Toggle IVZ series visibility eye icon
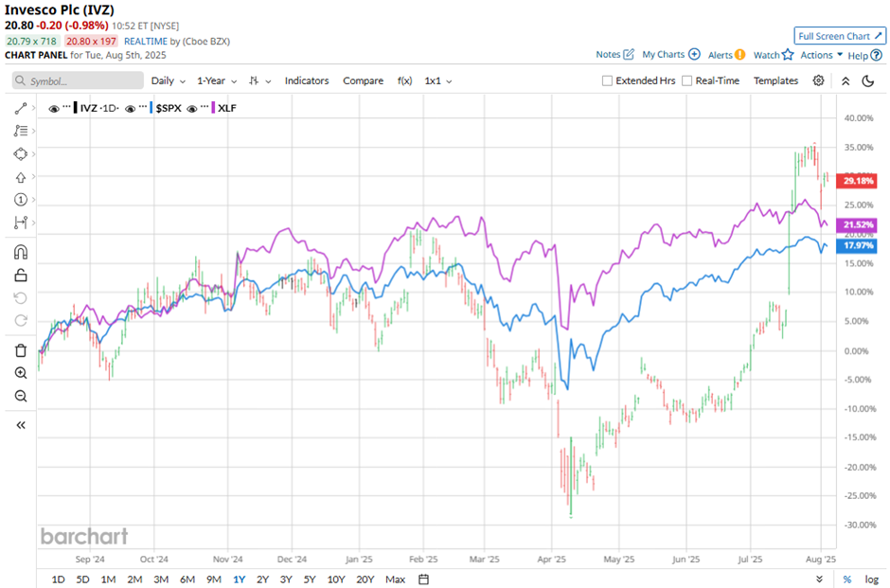 54,108
